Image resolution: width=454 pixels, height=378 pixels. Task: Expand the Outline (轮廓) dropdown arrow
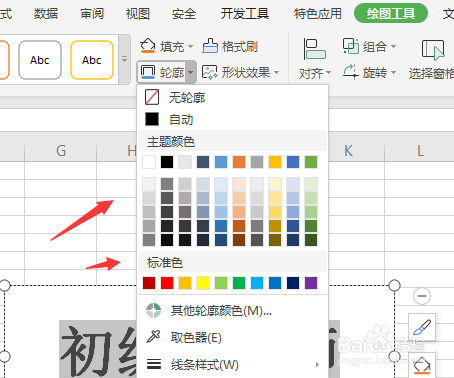(x=191, y=72)
